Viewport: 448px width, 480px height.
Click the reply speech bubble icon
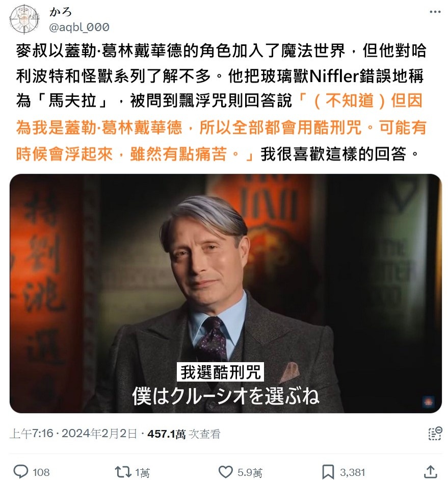(21, 472)
